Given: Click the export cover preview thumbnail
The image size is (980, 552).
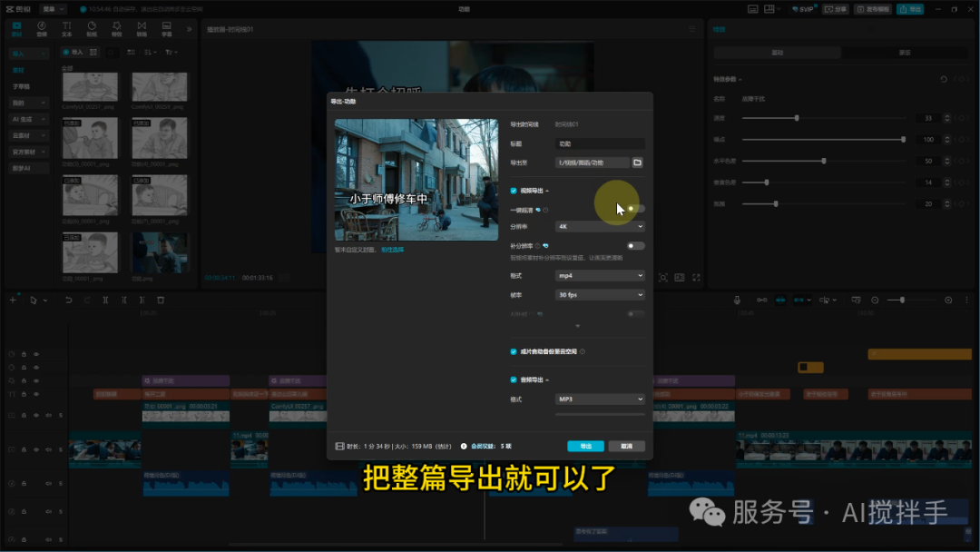Looking at the screenshot, I should pos(416,180).
